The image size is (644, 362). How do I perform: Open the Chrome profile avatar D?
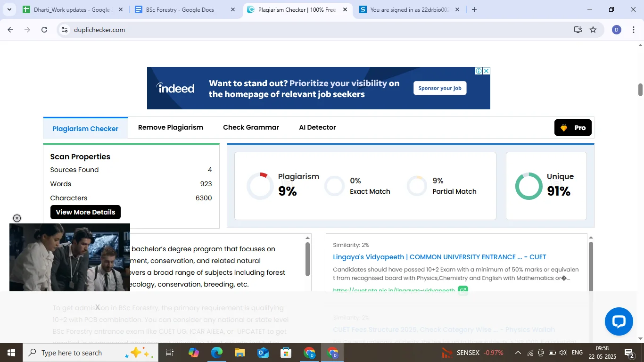617,30
